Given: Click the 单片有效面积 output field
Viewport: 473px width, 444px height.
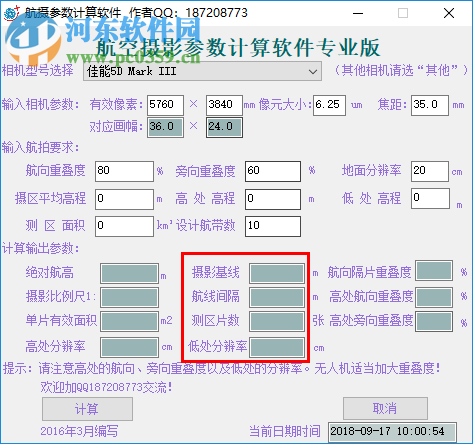Looking at the screenshot, I should 130,321.
